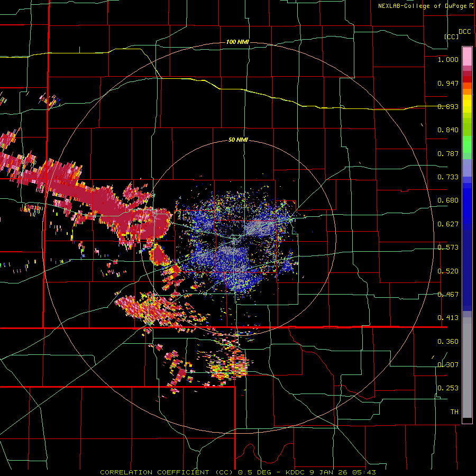Select the 0.467 legend value
The image size is (476, 476).
448,295
